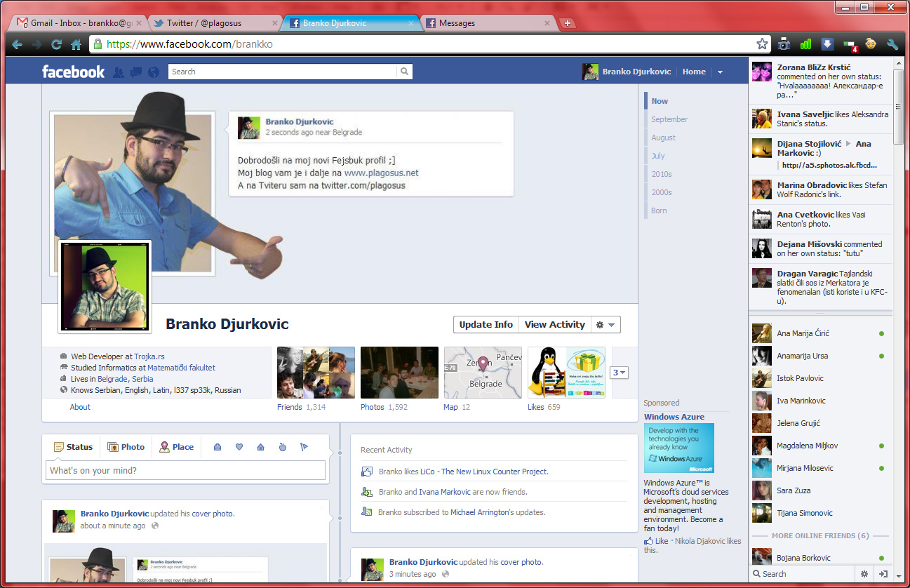The height and width of the screenshot is (588, 910).
Task: Open the Matematički fakultet link
Action: (181, 368)
